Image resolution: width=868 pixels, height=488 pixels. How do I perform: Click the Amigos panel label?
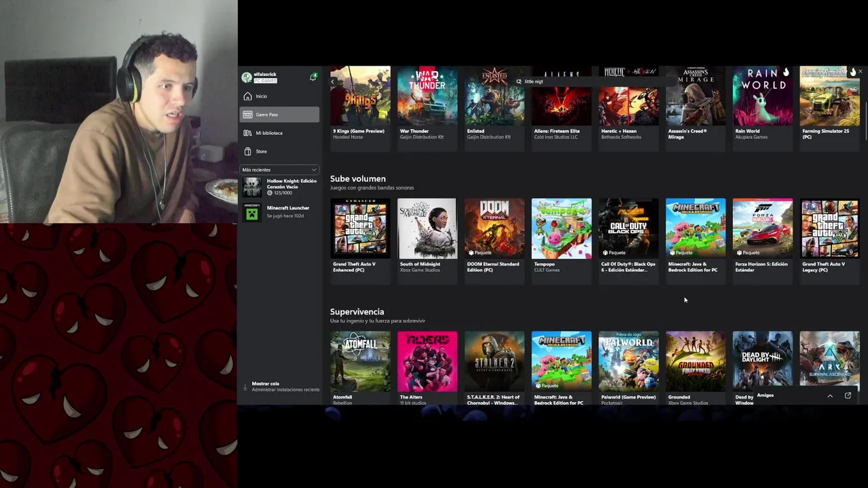tap(765, 395)
